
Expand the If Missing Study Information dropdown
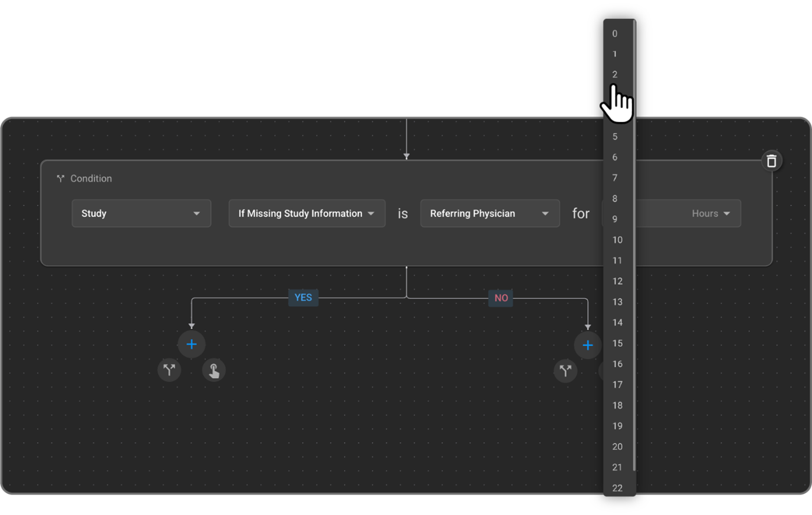307,214
